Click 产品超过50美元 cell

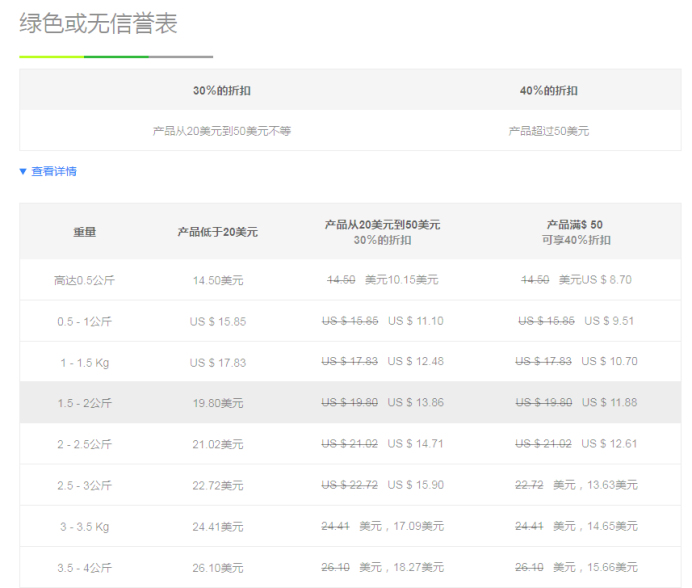click(549, 131)
